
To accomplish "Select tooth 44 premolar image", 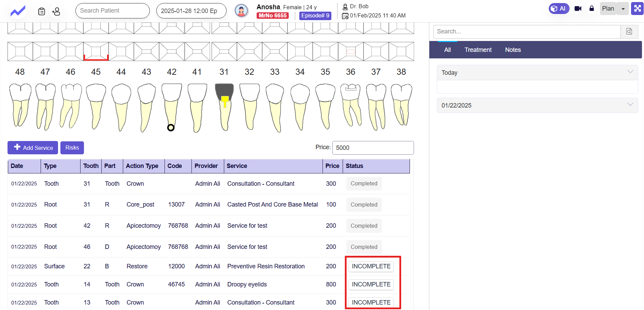I will pyautogui.click(x=121, y=108).
